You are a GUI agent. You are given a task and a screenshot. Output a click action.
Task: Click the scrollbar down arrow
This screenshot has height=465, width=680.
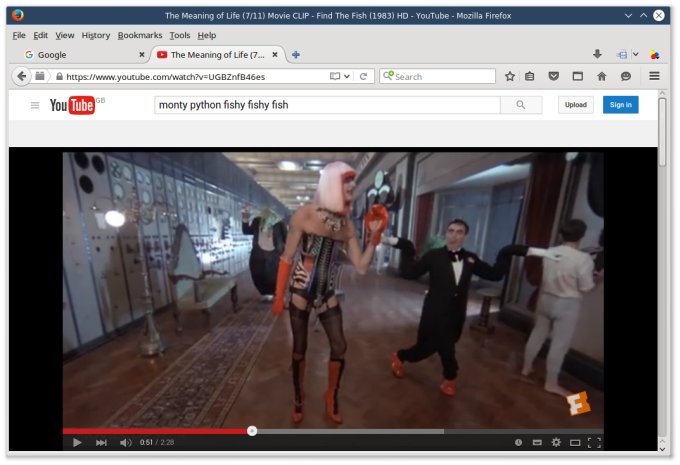pos(662,449)
